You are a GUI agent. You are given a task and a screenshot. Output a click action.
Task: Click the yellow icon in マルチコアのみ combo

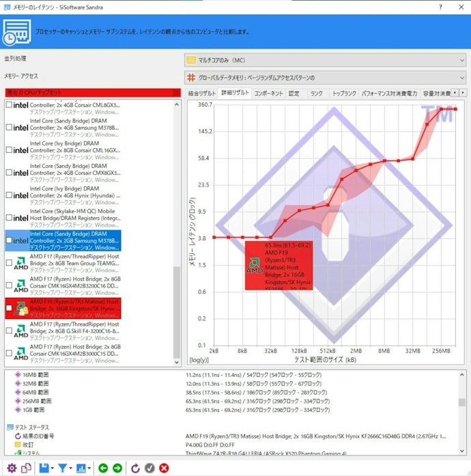191,60
